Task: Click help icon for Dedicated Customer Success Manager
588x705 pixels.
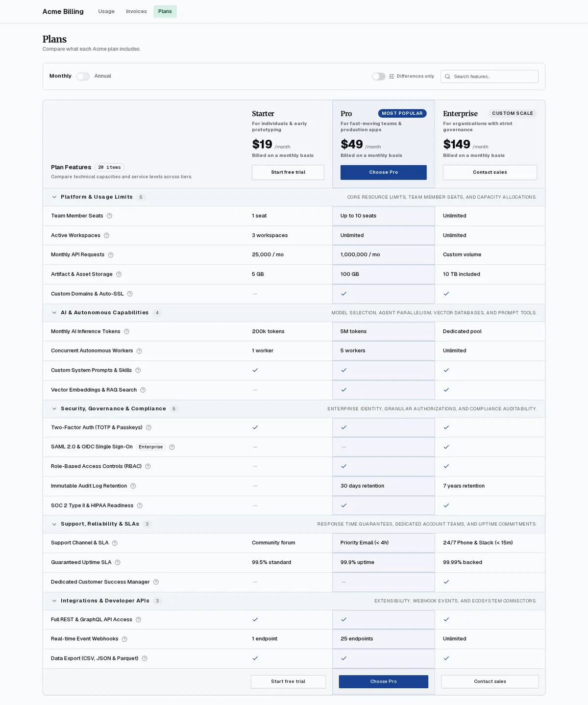Action: tap(156, 582)
